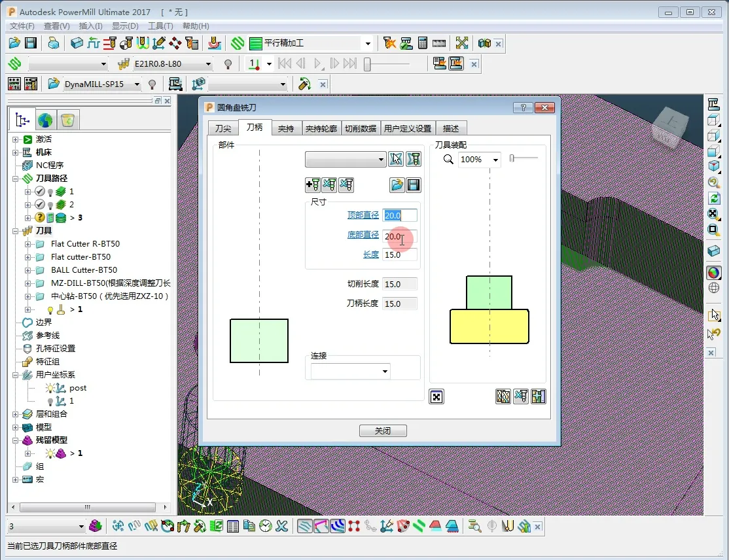
Task: Click the calculator icon in main toolbar
Action: (423, 43)
